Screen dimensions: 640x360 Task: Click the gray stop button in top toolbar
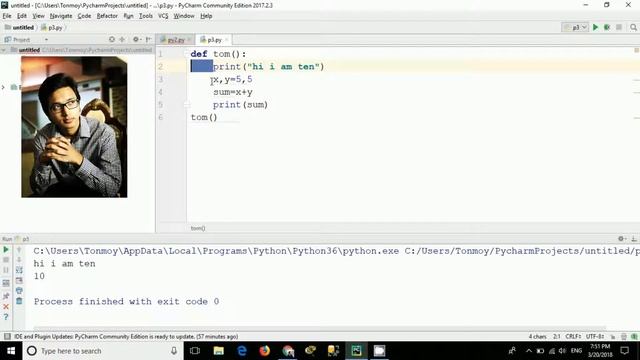click(619, 27)
